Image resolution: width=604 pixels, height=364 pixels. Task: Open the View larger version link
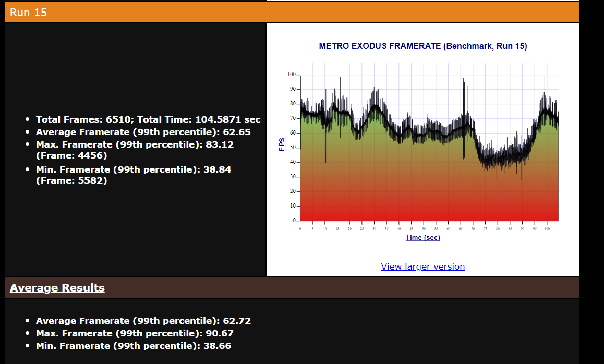(422, 266)
